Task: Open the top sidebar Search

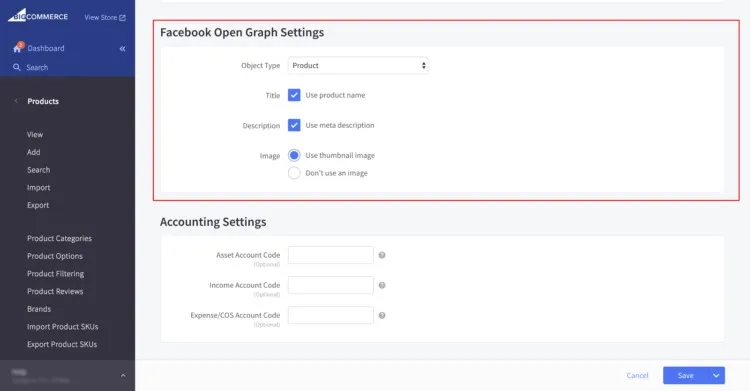Action: coord(37,67)
